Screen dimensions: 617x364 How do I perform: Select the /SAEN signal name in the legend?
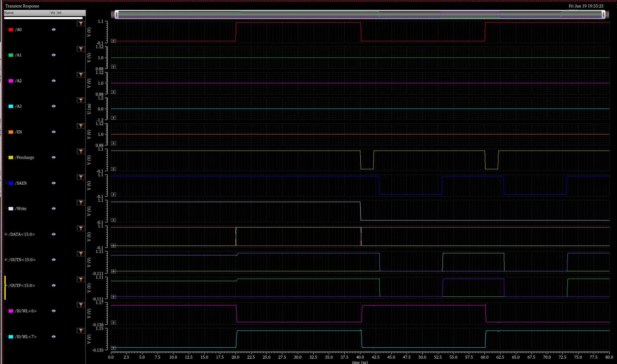pyautogui.click(x=21, y=183)
